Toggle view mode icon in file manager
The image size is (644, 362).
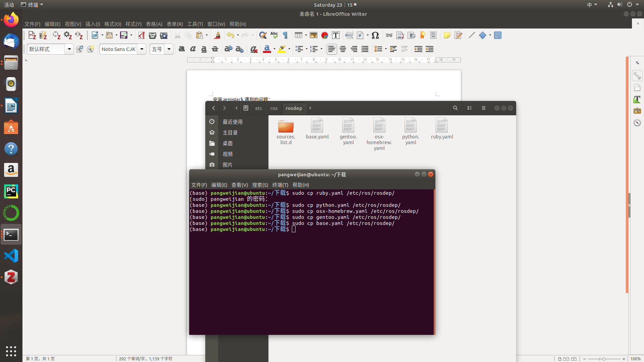pos(470,108)
